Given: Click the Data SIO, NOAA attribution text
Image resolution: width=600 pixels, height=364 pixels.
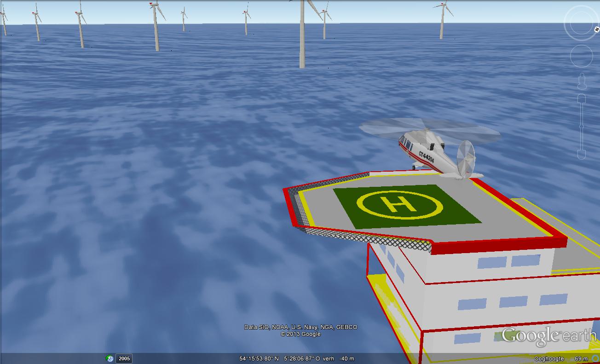Looking at the screenshot, I should tap(300, 327).
